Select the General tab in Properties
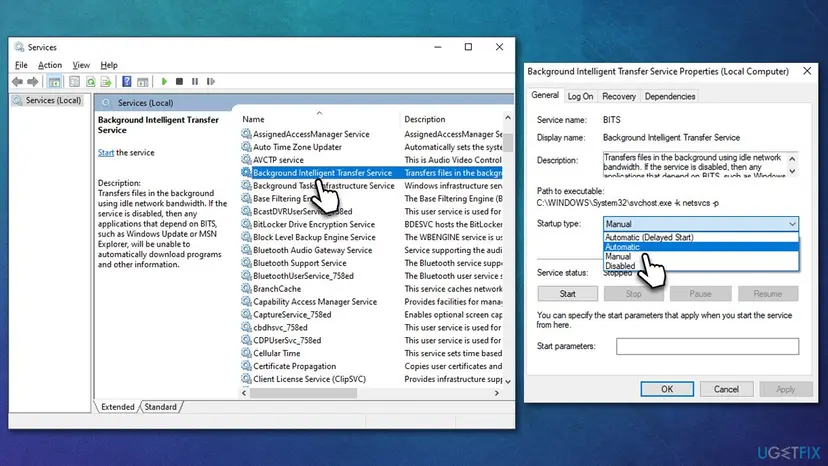Viewport: 828px width, 466px height. [x=545, y=95]
